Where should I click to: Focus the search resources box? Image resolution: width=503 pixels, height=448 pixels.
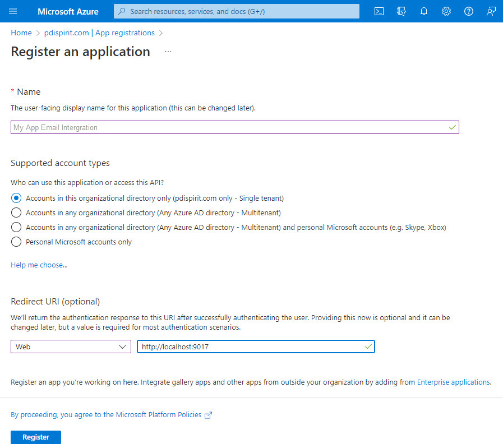coord(237,11)
